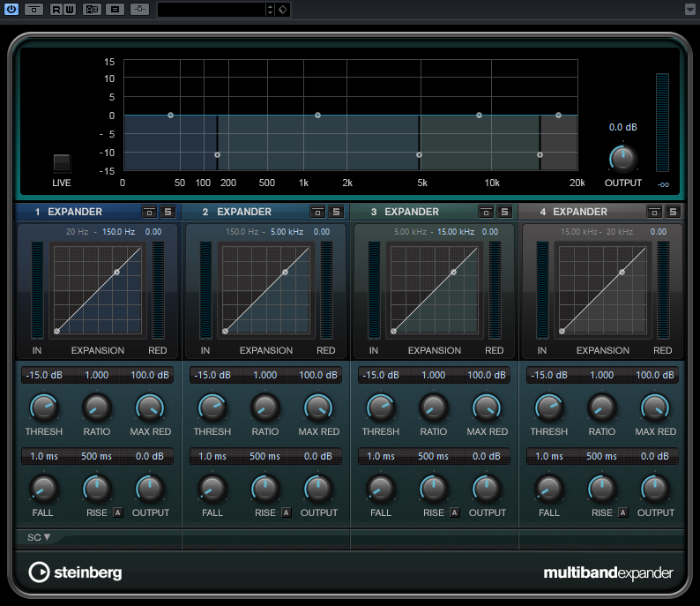Toggle band 3 auto release A button
700x606 pixels.
(454, 512)
